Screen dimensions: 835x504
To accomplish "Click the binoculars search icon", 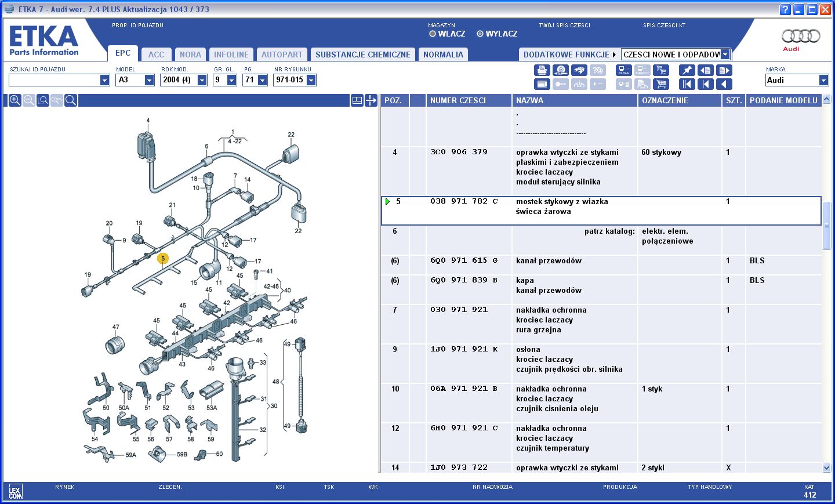I will [x=579, y=70].
